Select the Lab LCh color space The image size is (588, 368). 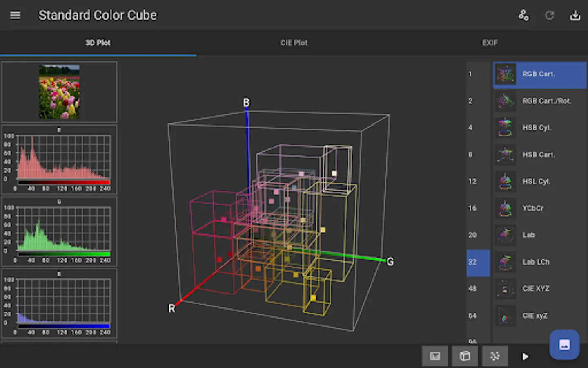click(x=540, y=262)
